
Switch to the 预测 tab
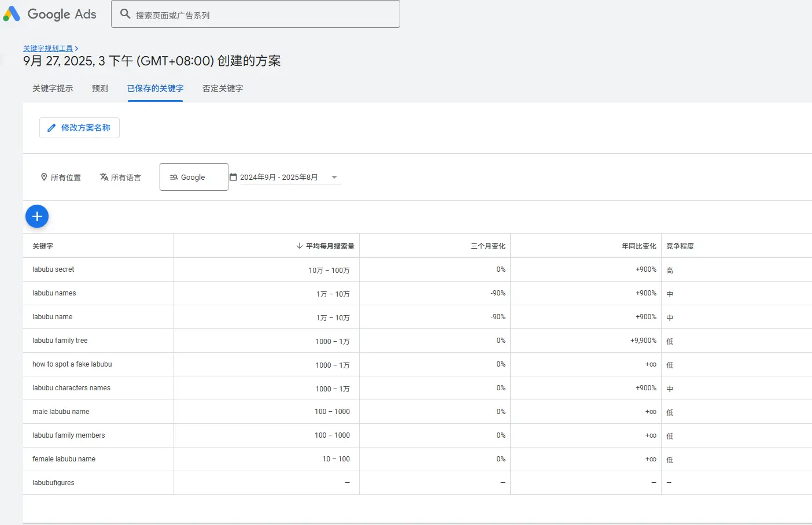(100, 88)
